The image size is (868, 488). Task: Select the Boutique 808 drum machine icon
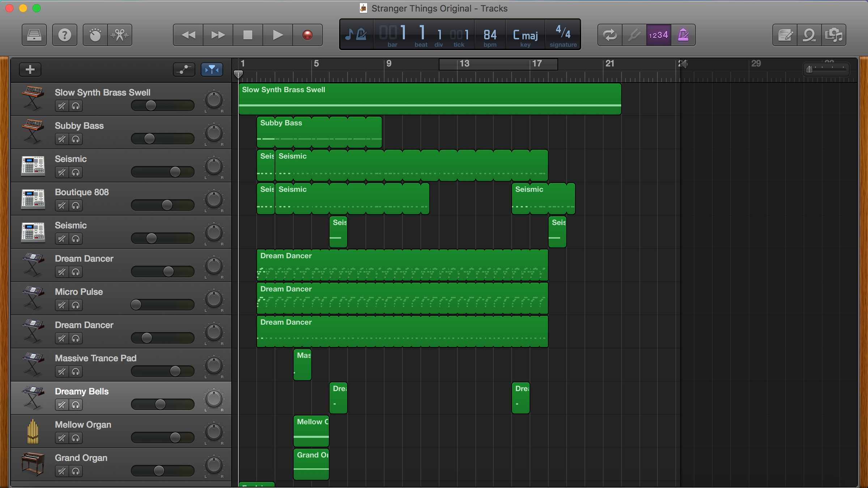pyautogui.click(x=33, y=199)
